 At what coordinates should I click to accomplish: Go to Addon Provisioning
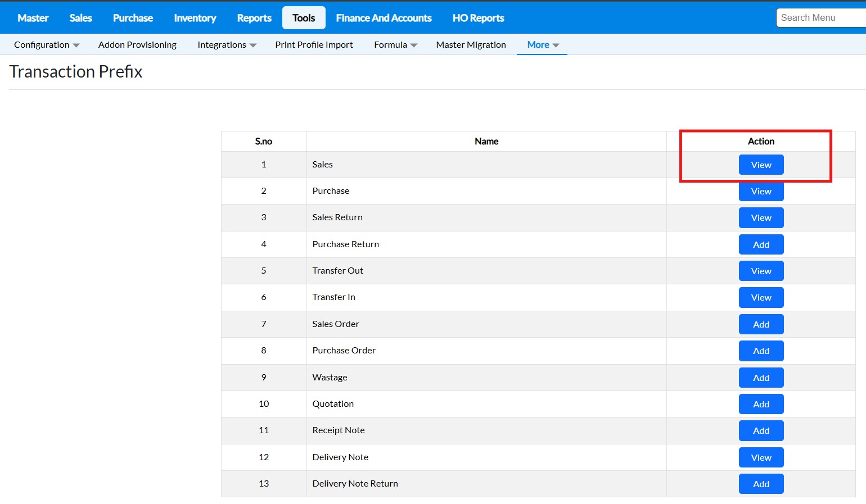coord(137,45)
